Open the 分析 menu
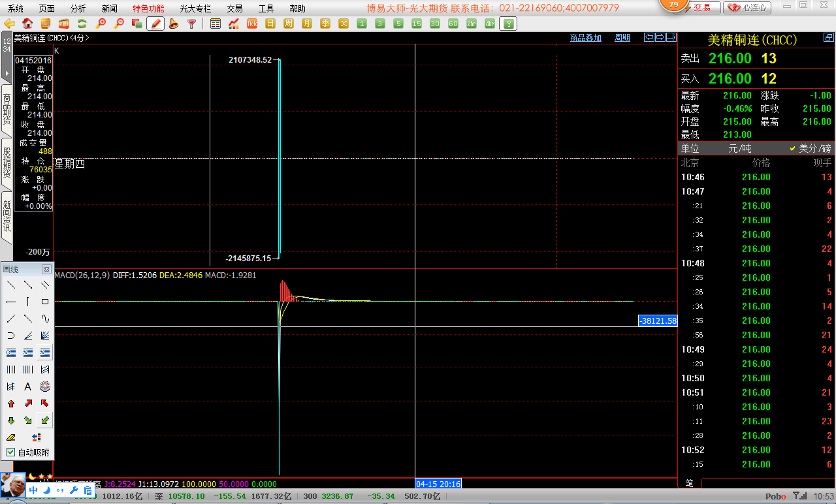Screen dimensions: 836x504 pyautogui.click(x=78, y=8)
